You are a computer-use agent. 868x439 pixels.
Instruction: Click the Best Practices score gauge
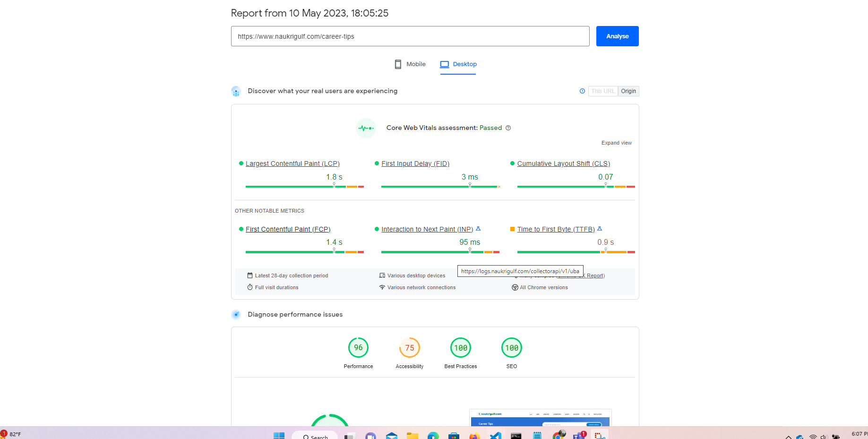coord(460,348)
